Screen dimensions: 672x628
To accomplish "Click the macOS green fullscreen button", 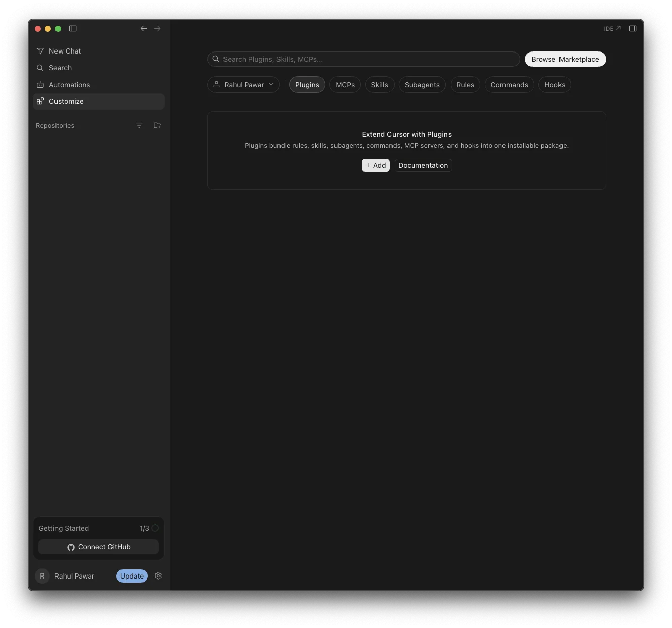I will [x=58, y=29].
